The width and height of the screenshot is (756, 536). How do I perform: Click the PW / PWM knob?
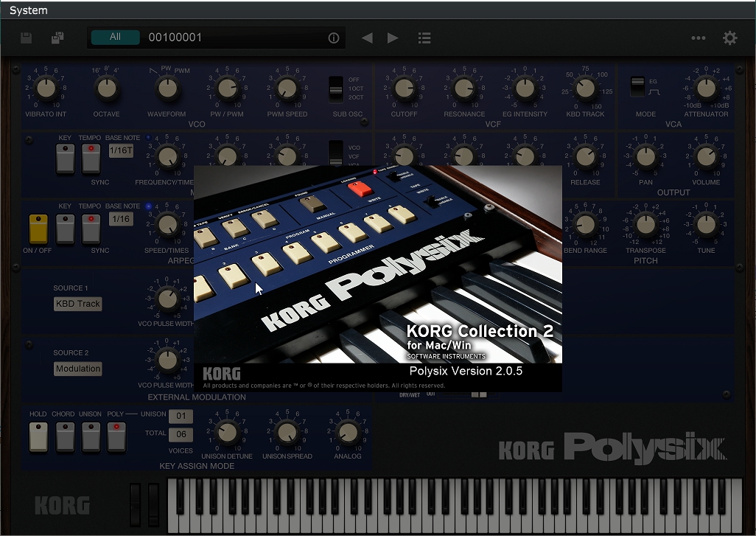227,88
